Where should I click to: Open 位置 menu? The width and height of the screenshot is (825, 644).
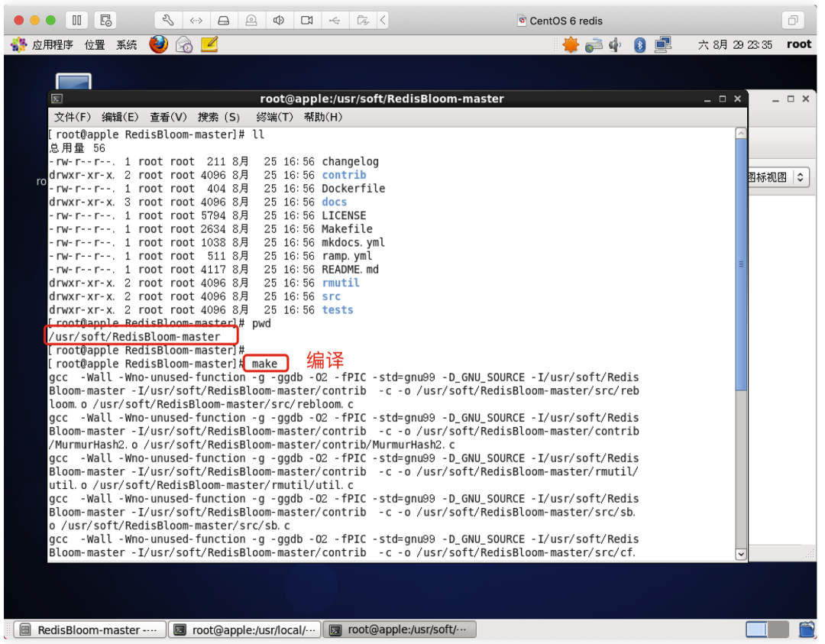coord(95,45)
